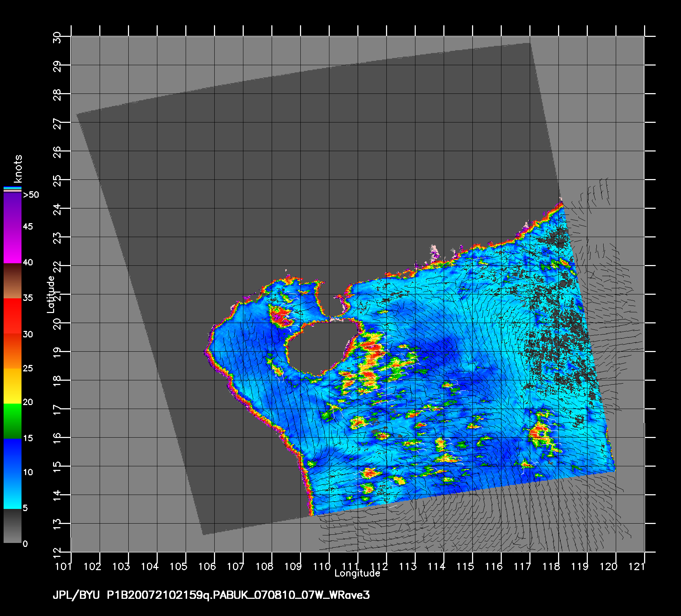Image resolution: width=681 pixels, height=616 pixels.
Task: Click the latitude axis label '29'
Action: [x=57, y=66]
